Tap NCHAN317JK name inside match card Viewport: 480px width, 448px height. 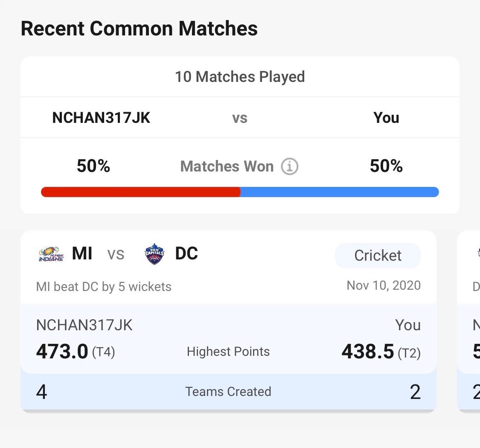point(84,325)
